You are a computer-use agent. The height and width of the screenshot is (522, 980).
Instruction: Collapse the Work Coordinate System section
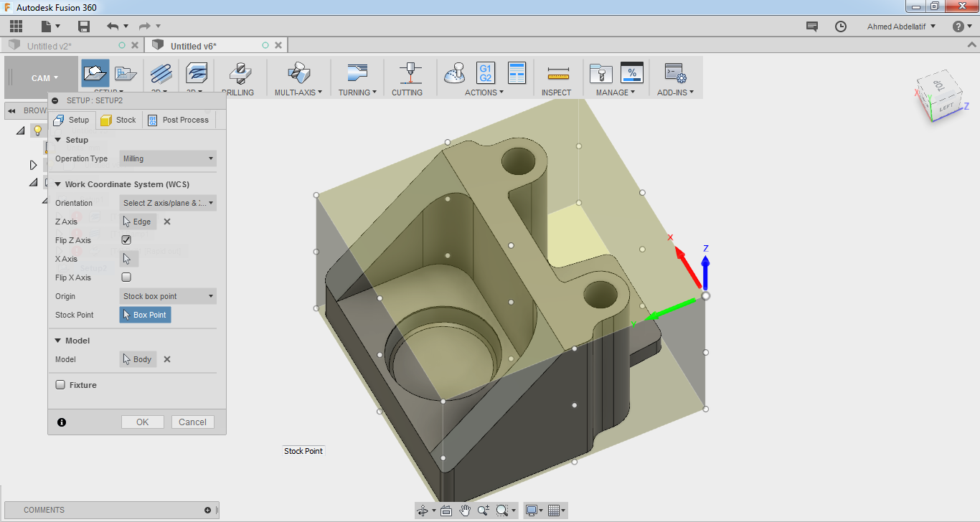tap(58, 184)
